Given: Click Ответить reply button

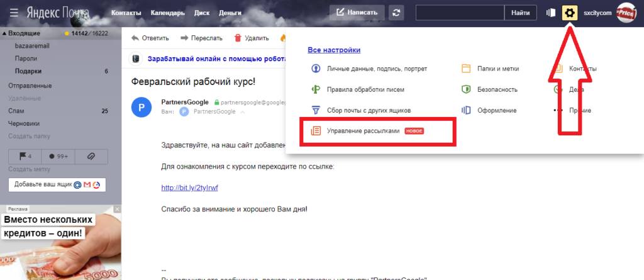Looking at the screenshot, I should point(150,38).
